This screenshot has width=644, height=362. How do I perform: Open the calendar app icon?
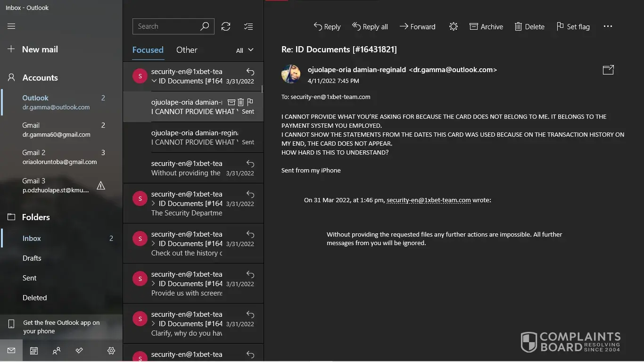click(34, 351)
